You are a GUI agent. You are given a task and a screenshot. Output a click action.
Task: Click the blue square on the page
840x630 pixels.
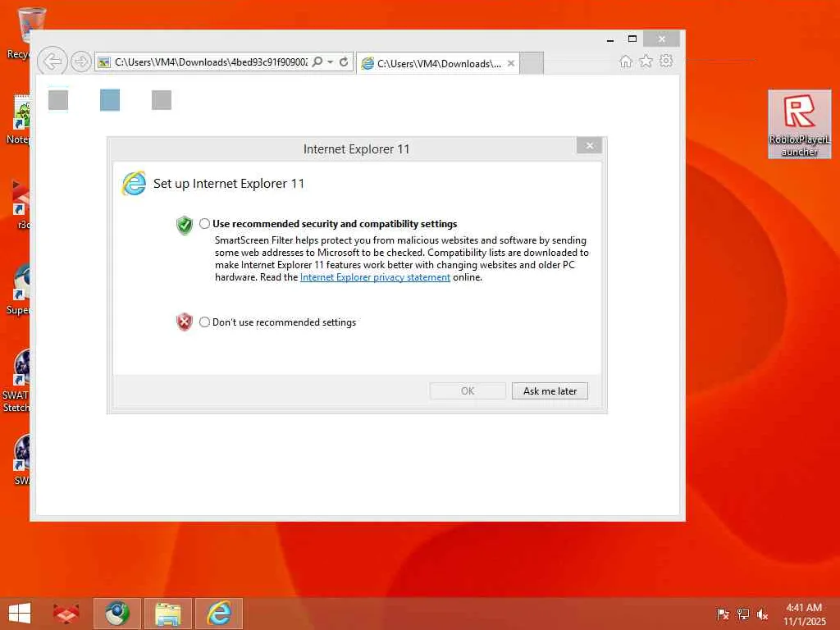click(x=110, y=100)
